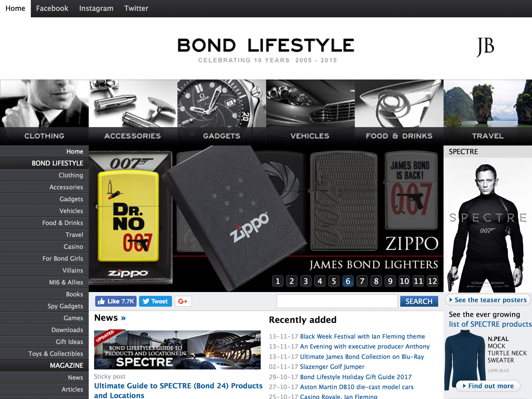The height and width of the screenshot is (399, 532).
Task: Open the Accessories cufflinks tile
Action: pos(133,112)
